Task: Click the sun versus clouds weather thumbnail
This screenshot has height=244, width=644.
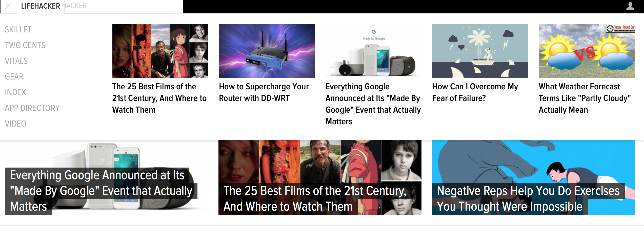Action: tap(587, 51)
